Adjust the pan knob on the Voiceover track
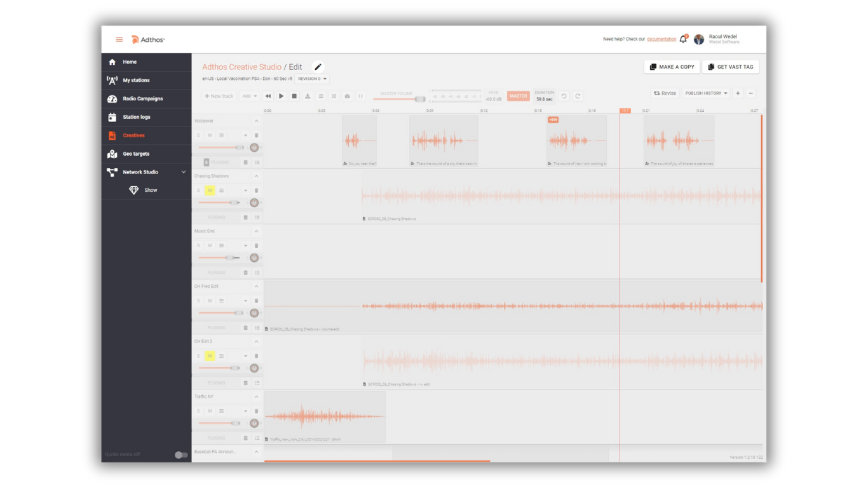 pyautogui.click(x=254, y=147)
